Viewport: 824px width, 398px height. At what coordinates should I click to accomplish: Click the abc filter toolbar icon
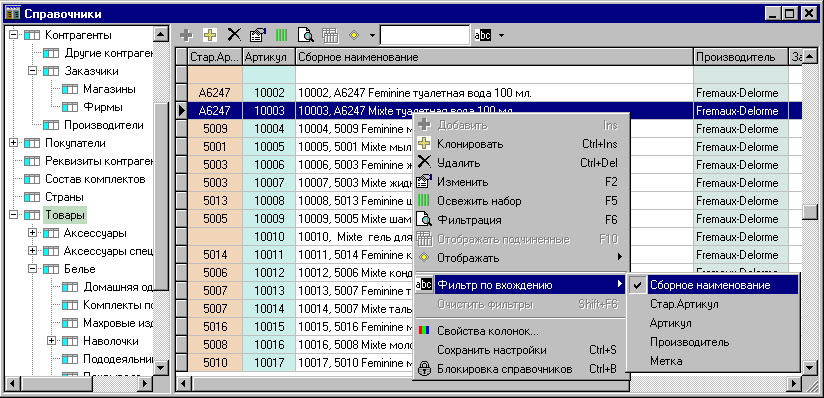pos(482,35)
